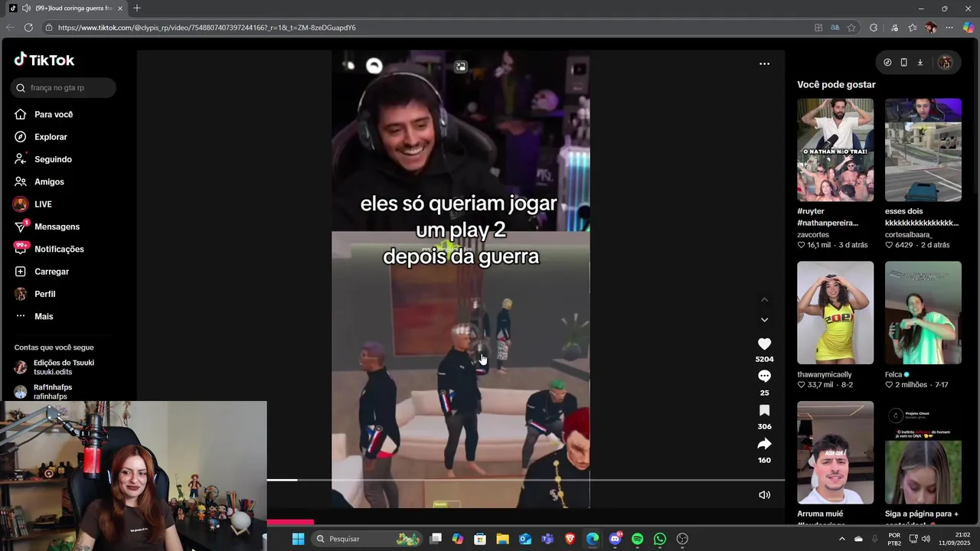Image resolution: width=980 pixels, height=551 pixels.
Task: Click the TikTok logo
Action: (44, 60)
